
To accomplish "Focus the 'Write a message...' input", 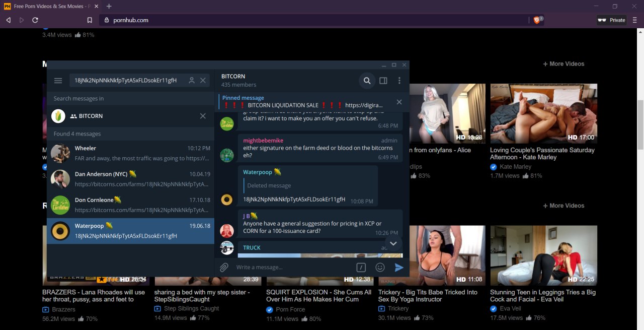I will [x=292, y=267].
